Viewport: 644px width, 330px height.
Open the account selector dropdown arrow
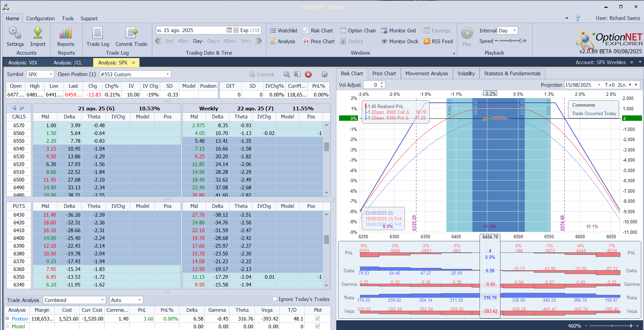pos(639,62)
